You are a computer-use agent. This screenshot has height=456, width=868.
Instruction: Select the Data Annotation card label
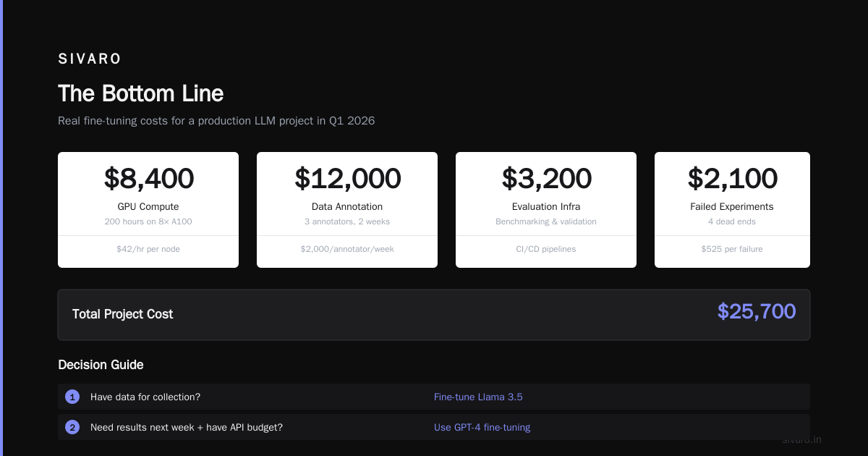(x=347, y=206)
